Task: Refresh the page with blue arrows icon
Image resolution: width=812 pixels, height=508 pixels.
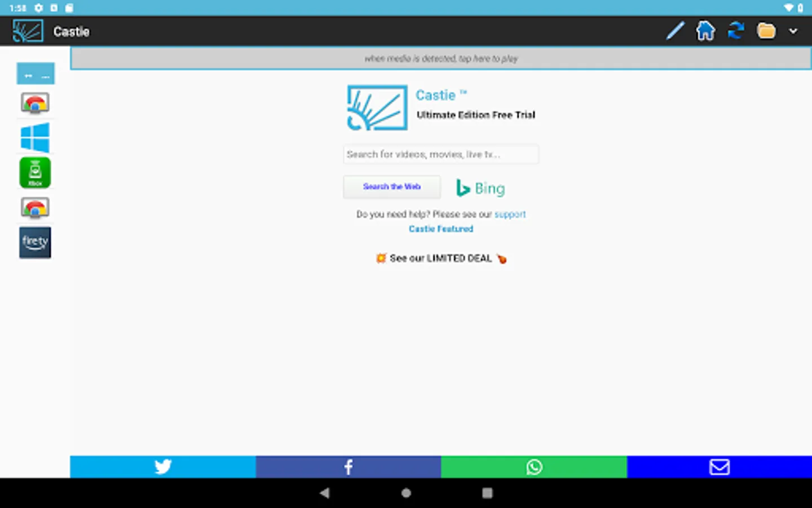Action: point(736,30)
